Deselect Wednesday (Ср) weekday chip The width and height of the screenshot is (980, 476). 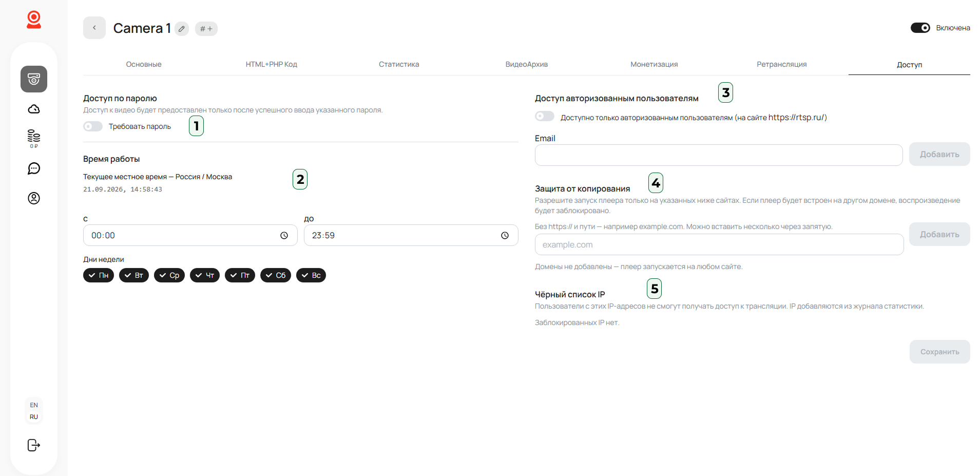pos(169,275)
